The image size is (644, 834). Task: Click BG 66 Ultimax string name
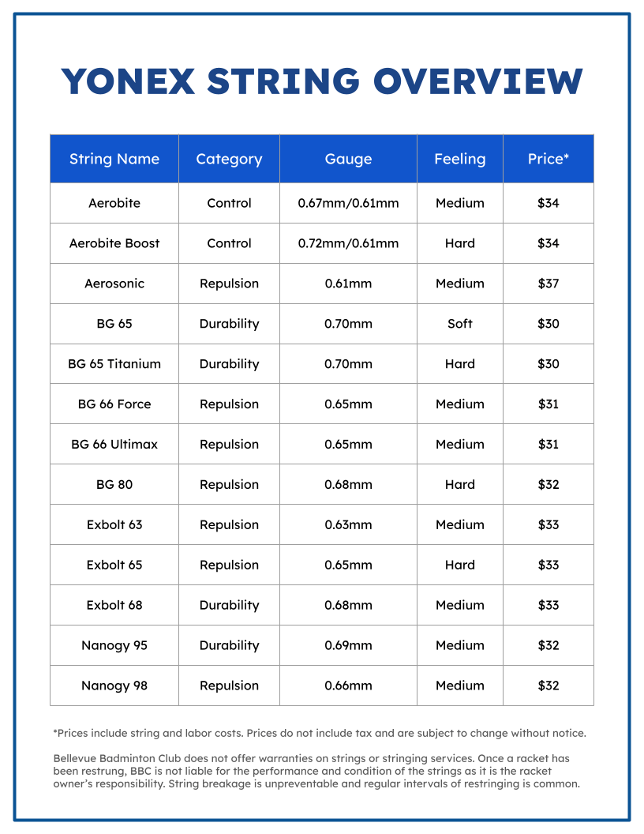114,444
